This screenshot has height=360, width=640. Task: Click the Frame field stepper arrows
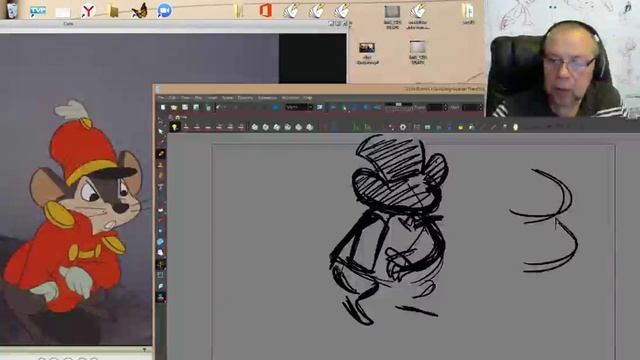[x=445, y=107]
